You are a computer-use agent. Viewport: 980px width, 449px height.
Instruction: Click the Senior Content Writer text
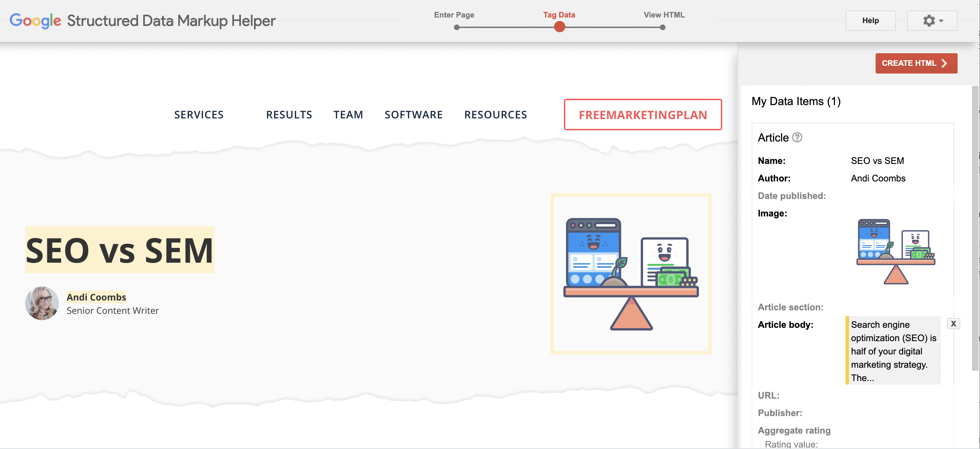click(x=113, y=311)
